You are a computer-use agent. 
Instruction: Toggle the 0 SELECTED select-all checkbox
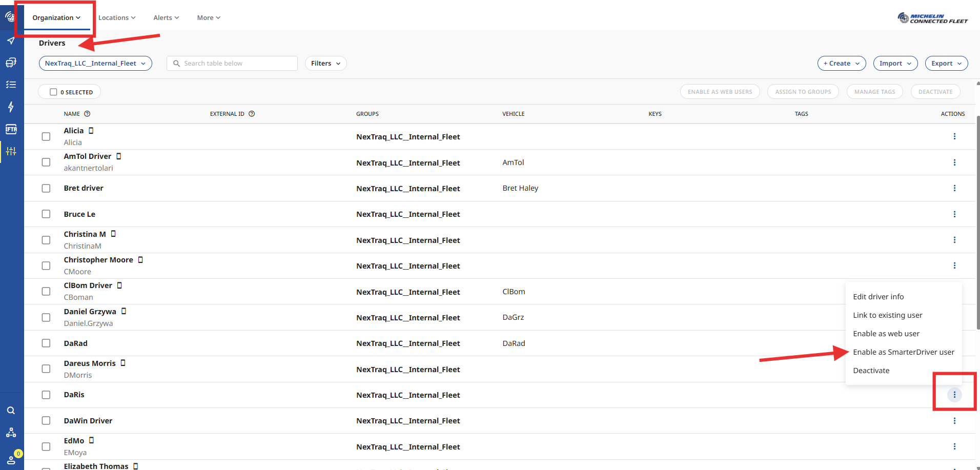(53, 92)
